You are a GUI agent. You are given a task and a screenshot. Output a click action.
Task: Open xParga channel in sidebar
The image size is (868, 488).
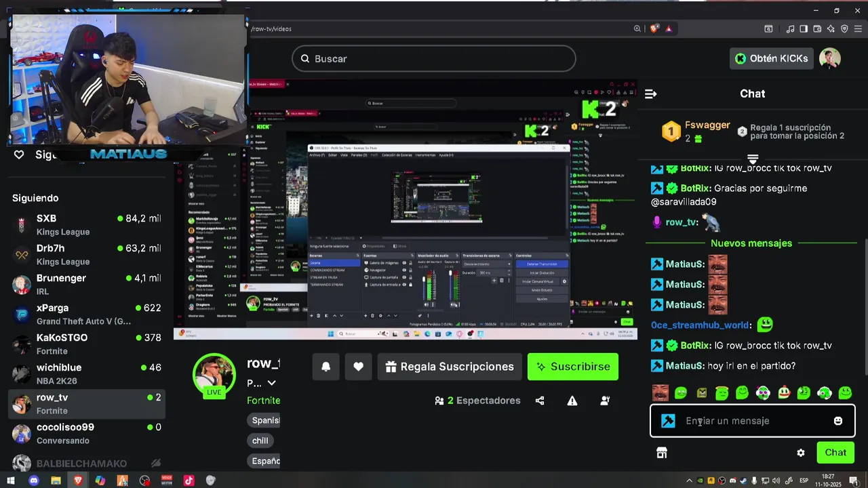point(87,314)
